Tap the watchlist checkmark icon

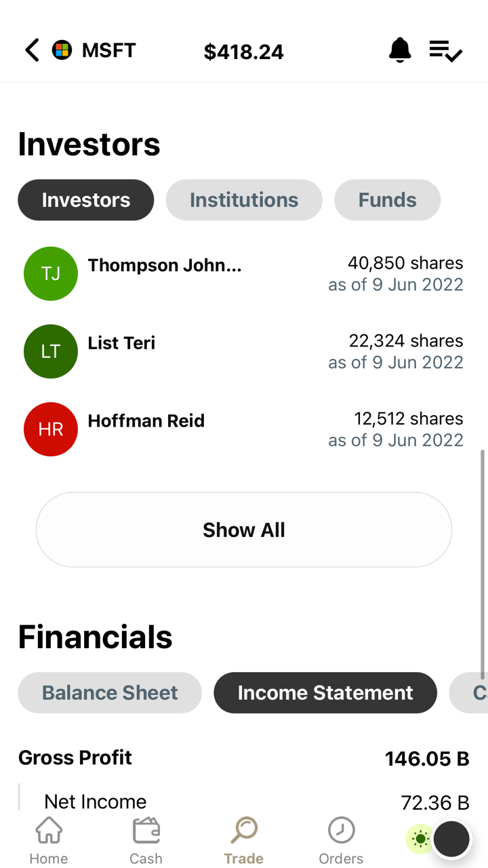445,51
